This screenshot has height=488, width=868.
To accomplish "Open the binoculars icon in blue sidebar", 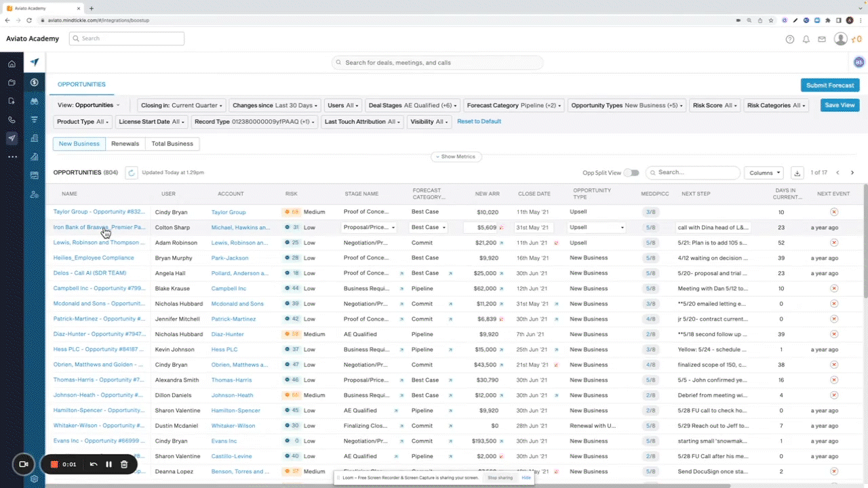I will click(x=34, y=101).
